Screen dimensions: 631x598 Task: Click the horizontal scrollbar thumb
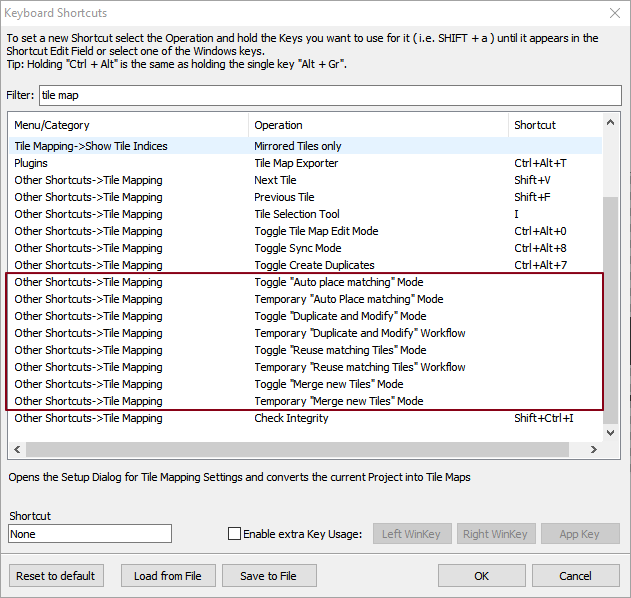[297, 449]
